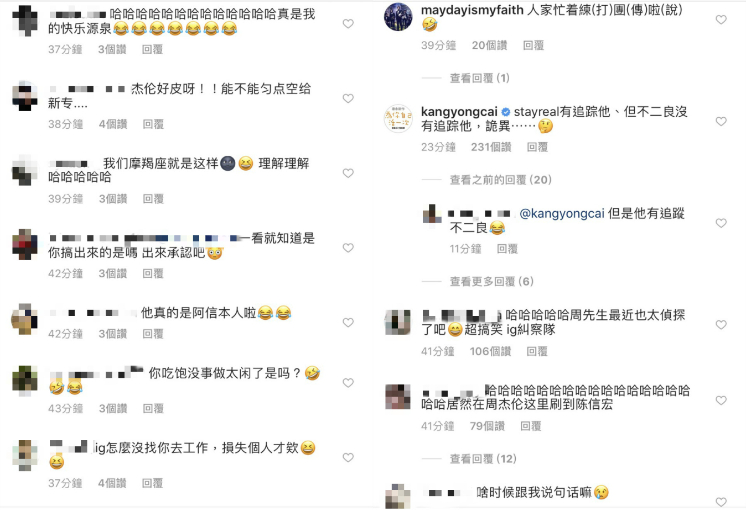746x510 pixels.
Task: Like the comment about 快乐源泉
Action: tap(348, 24)
